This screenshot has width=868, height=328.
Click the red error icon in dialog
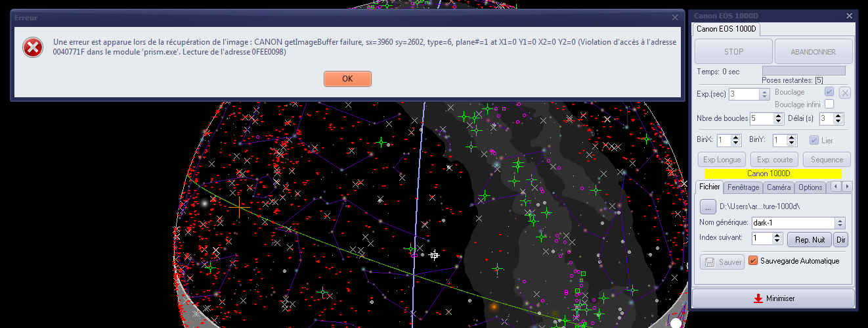32,47
